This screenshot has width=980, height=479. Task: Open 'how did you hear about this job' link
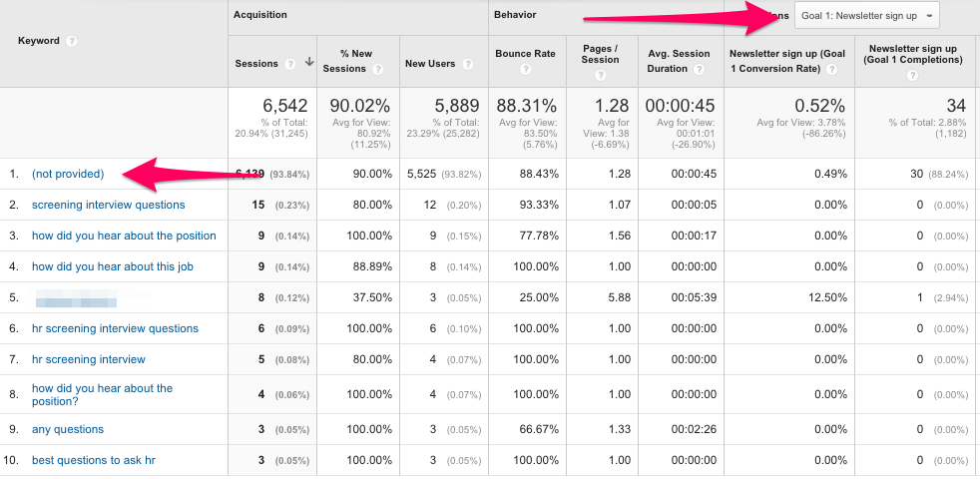click(113, 267)
